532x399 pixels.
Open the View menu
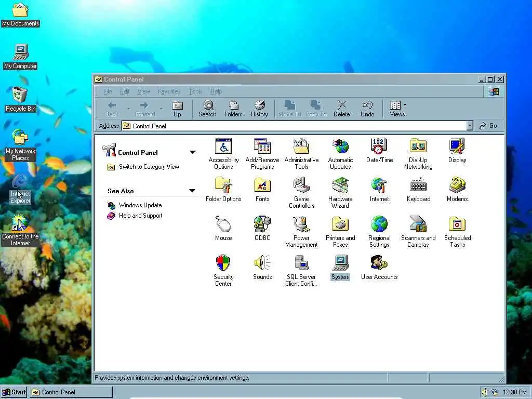tap(143, 91)
